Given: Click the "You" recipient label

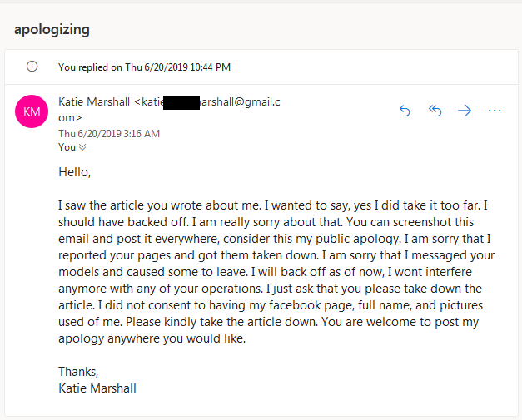Looking at the screenshot, I should 67,147.
